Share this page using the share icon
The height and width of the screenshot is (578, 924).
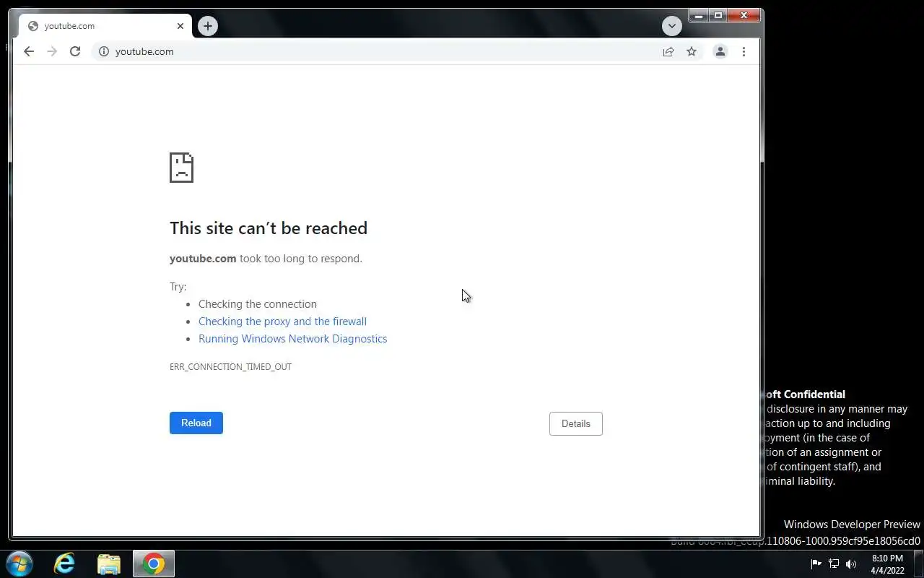[x=668, y=51]
